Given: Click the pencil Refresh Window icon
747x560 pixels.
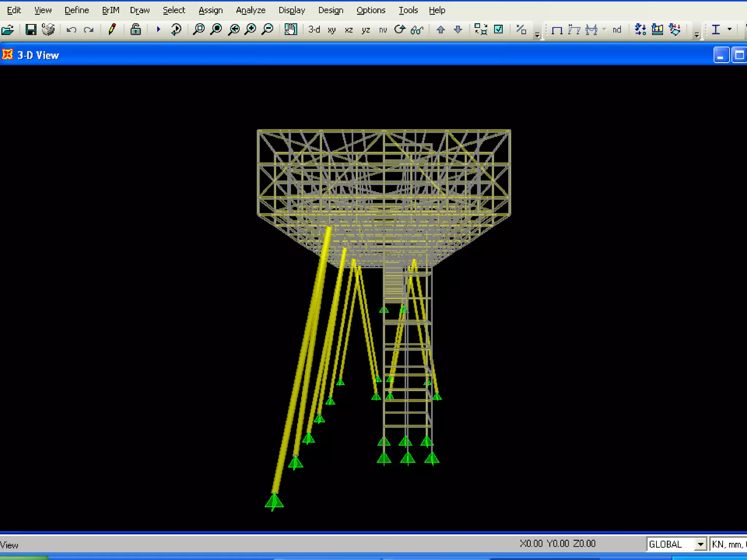Looking at the screenshot, I should coord(112,29).
